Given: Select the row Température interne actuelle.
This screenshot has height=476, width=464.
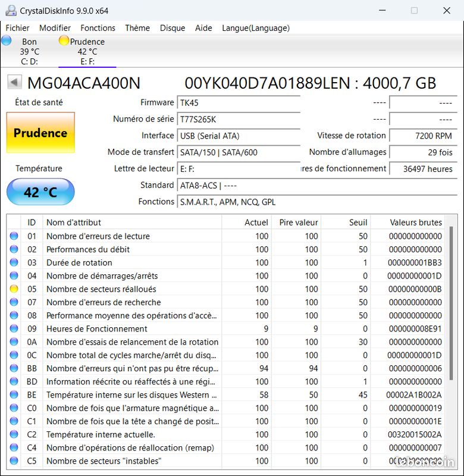Looking at the screenshot, I should click(226, 434).
